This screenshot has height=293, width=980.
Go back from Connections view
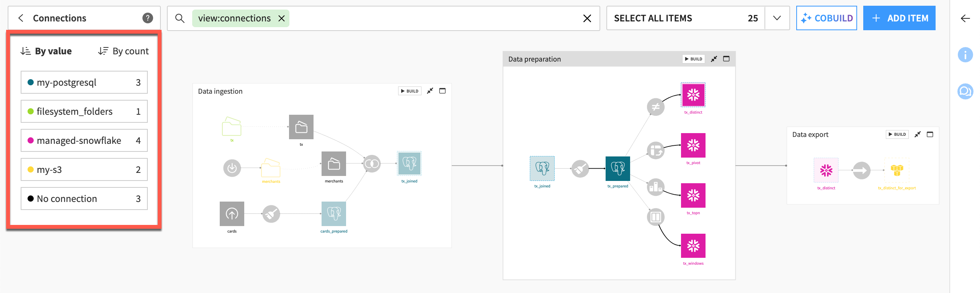21,18
